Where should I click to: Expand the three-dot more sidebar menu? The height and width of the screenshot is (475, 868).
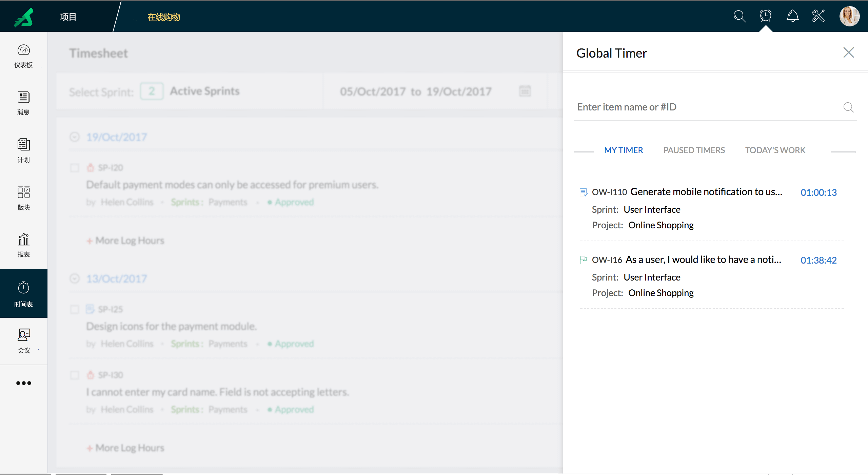pyautogui.click(x=23, y=383)
